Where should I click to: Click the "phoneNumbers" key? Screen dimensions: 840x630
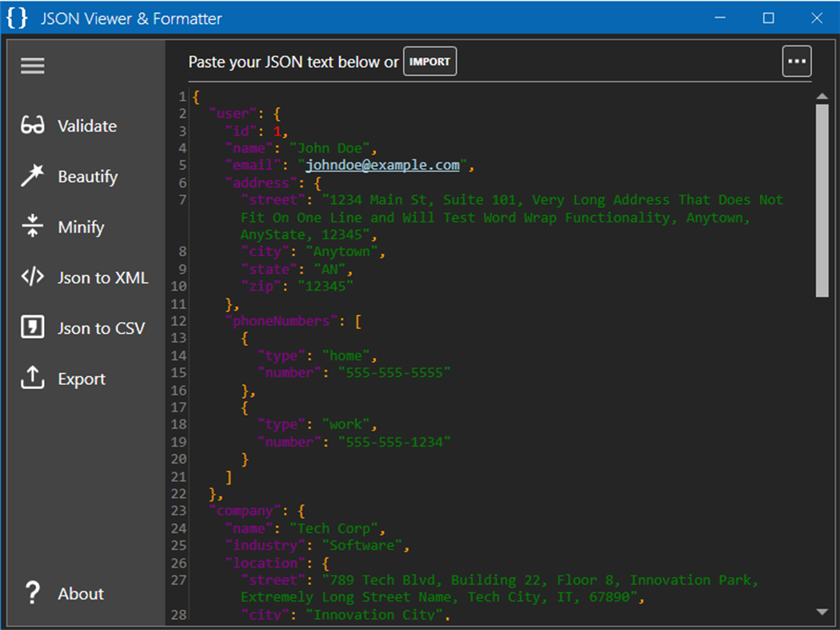point(282,321)
